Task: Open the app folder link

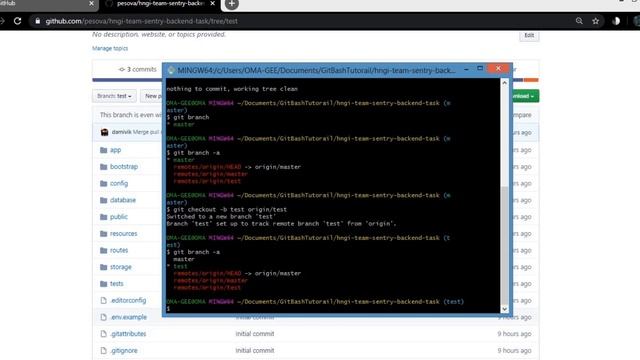Action: (116, 150)
